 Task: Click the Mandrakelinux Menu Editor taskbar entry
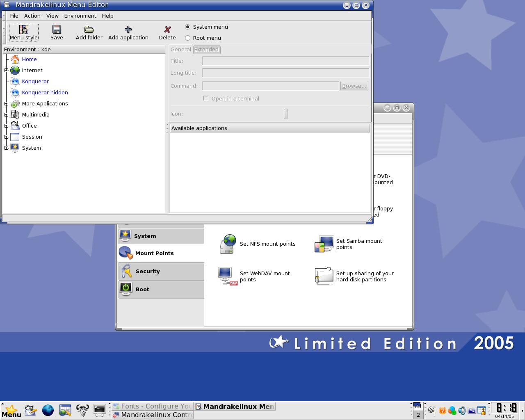click(x=235, y=406)
